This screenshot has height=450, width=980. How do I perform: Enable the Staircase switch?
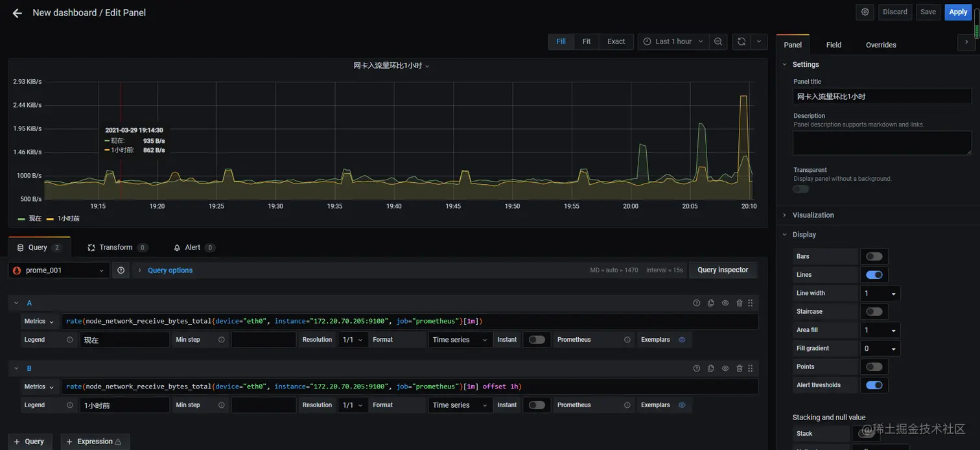pos(874,312)
